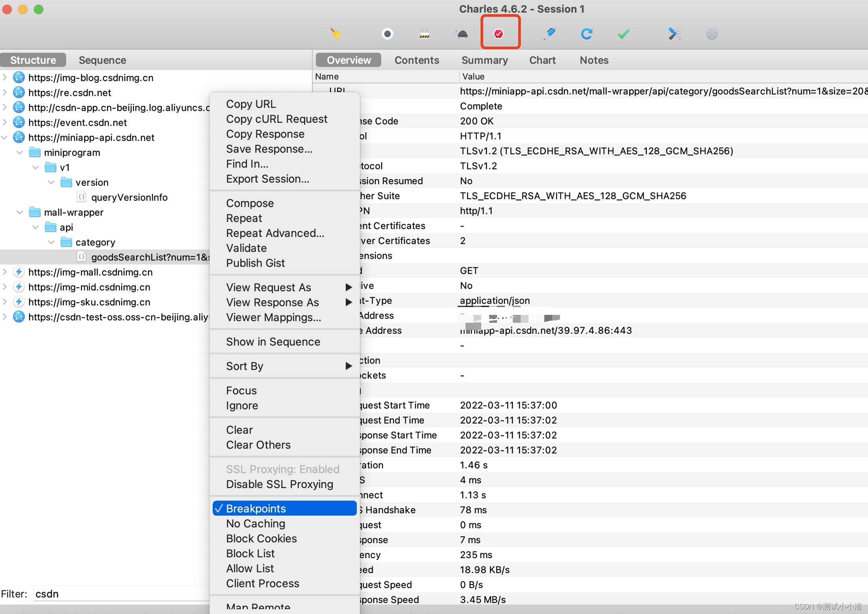
Task: Click the repeat request refresh icon
Action: tap(586, 34)
